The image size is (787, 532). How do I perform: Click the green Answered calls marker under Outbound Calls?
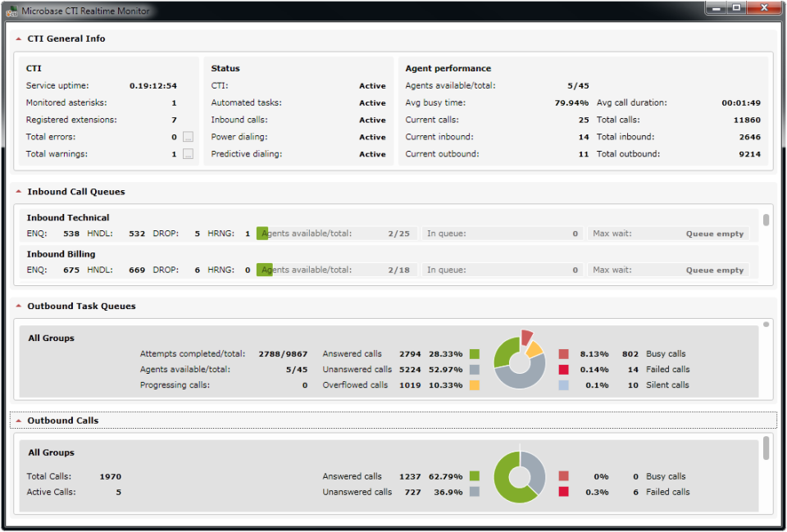pos(474,476)
